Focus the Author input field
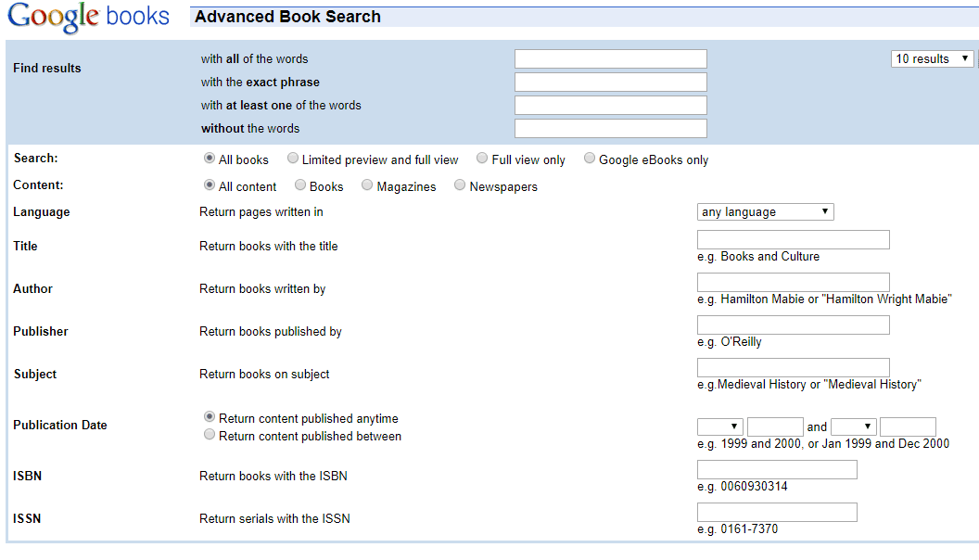Viewport: 979px width, 560px height. point(793,282)
